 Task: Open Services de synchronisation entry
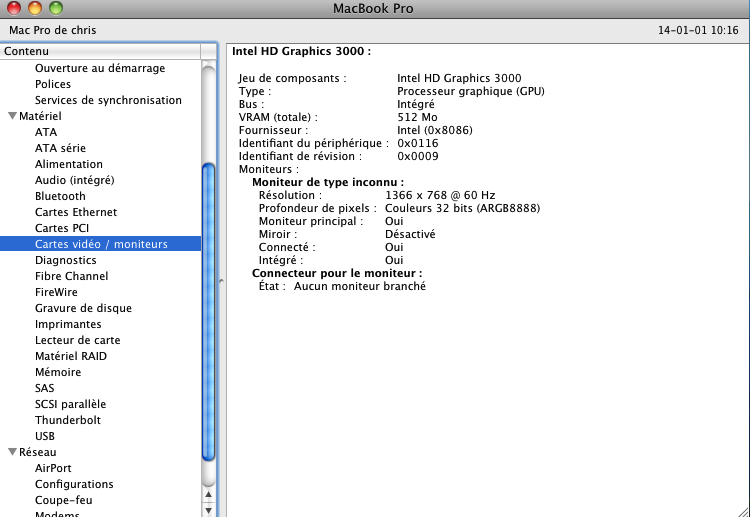108,100
